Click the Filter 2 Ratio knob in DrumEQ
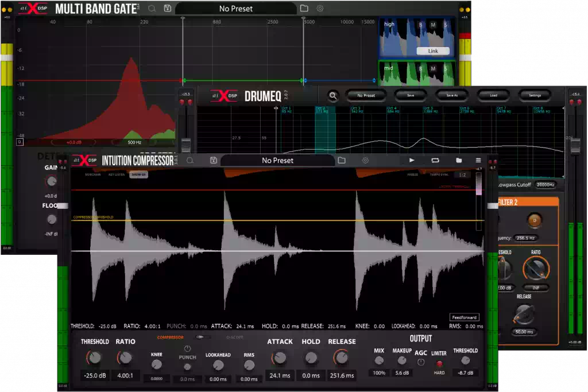The height and width of the screenshot is (392, 588). pyautogui.click(x=536, y=269)
